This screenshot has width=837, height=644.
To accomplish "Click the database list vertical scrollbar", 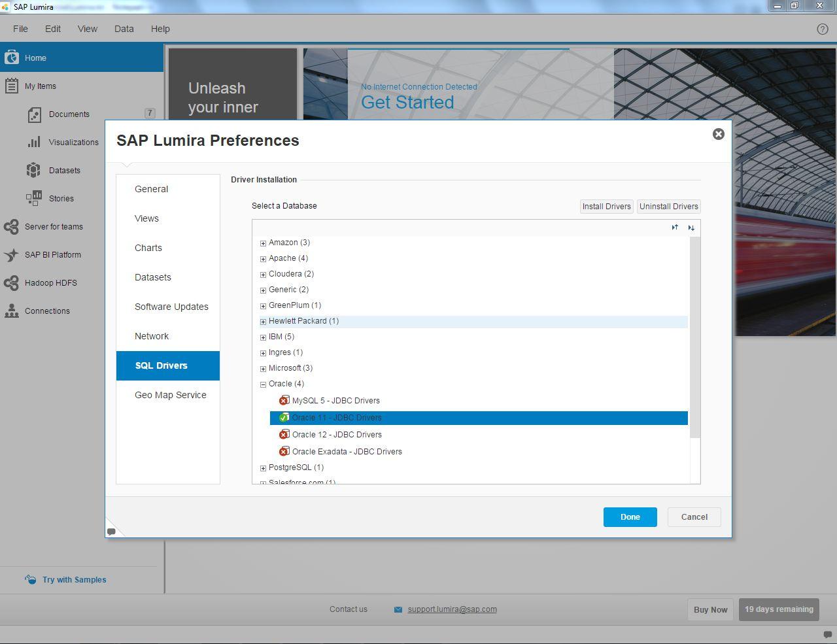I will coord(694,337).
